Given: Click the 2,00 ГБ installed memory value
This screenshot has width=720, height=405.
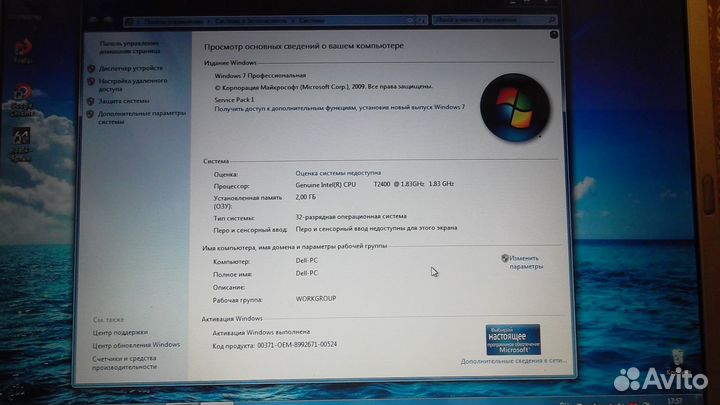Looking at the screenshot, I should [x=306, y=197].
